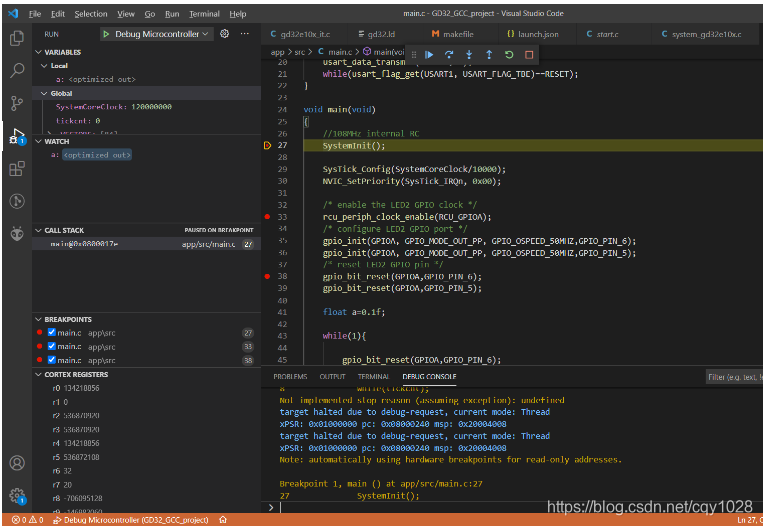Screen dimensions: 763x526
Task: Open the Source Control view
Action: [17, 103]
